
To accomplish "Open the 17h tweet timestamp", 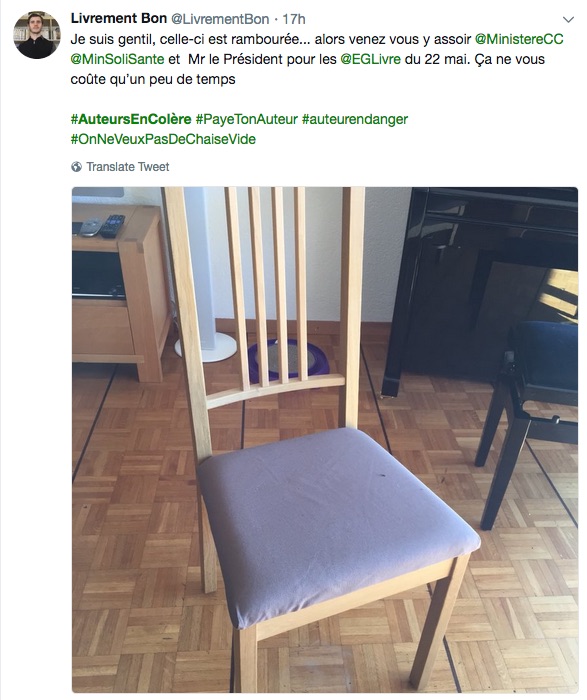I will (294, 19).
